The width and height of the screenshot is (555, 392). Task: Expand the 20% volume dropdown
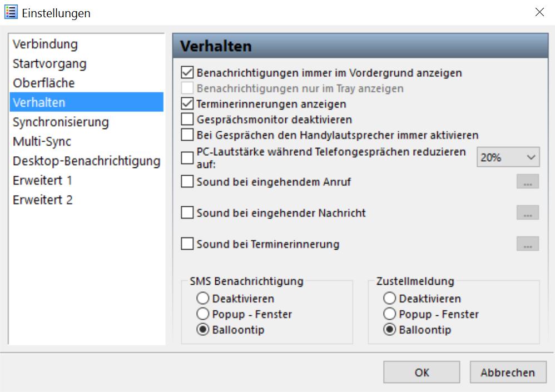click(x=508, y=157)
